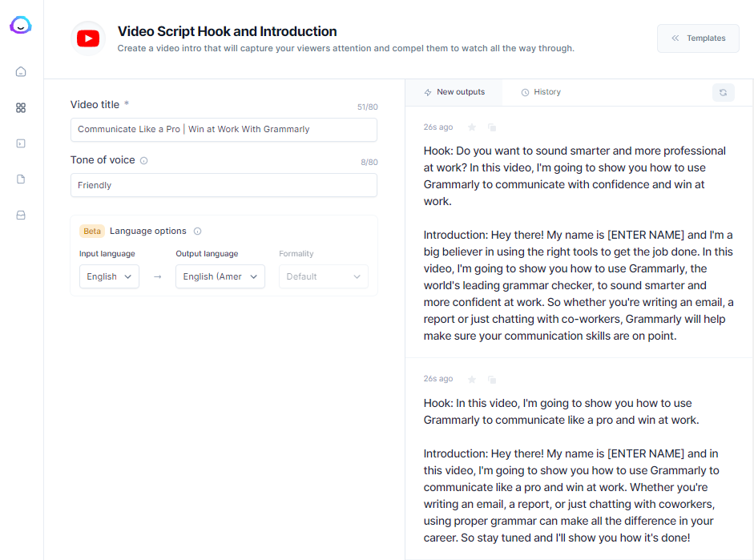The width and height of the screenshot is (754, 560).
Task: Open the documents page icon in sidebar
Action: 21,179
